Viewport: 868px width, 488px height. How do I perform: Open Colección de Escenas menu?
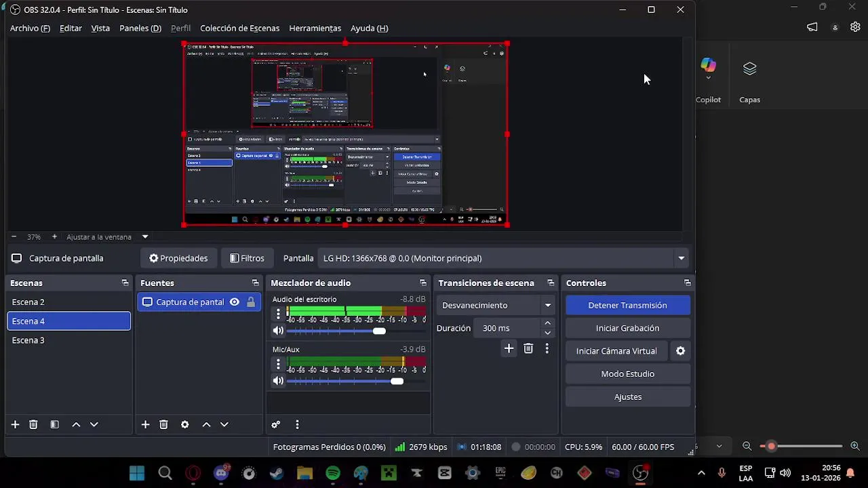pyautogui.click(x=239, y=28)
